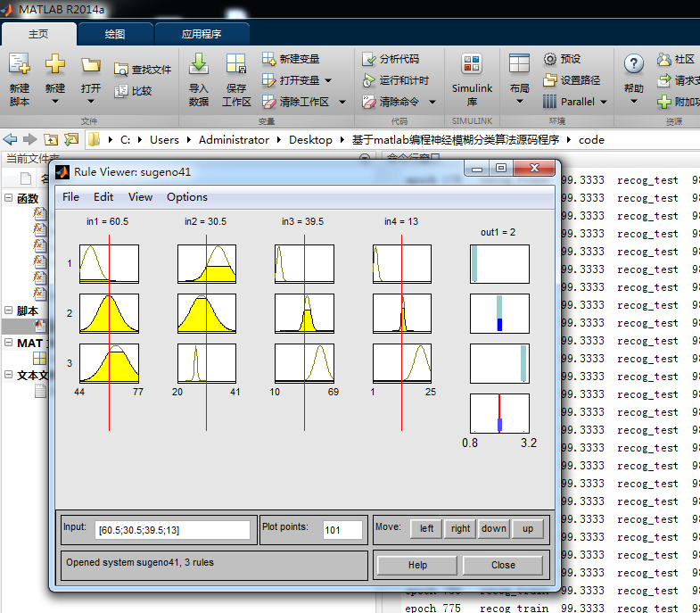Click the Plot points field
The width and height of the screenshot is (700, 613).
click(342, 530)
